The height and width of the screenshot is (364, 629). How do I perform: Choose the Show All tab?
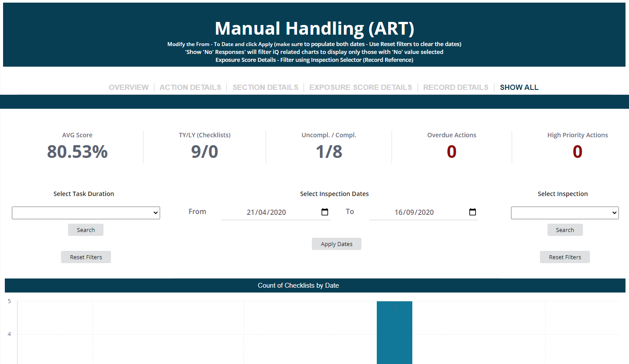coord(519,87)
